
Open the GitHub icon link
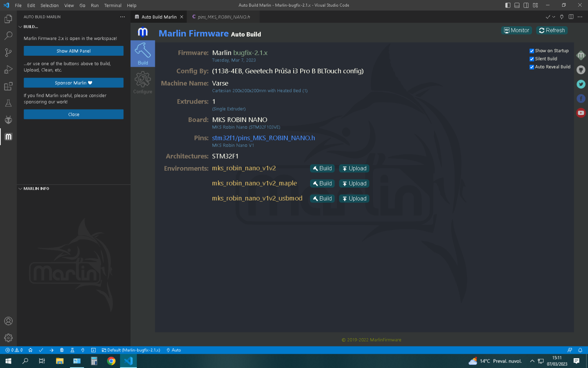click(581, 70)
